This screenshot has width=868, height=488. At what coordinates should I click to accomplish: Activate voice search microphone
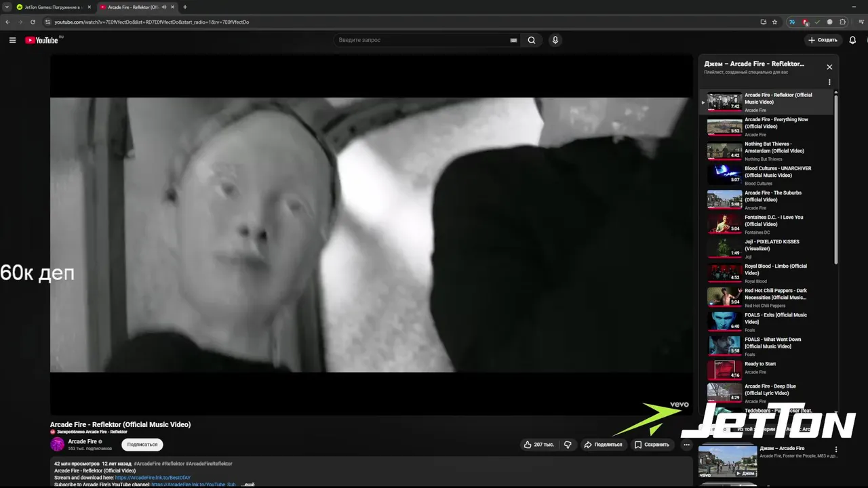[x=555, y=40]
